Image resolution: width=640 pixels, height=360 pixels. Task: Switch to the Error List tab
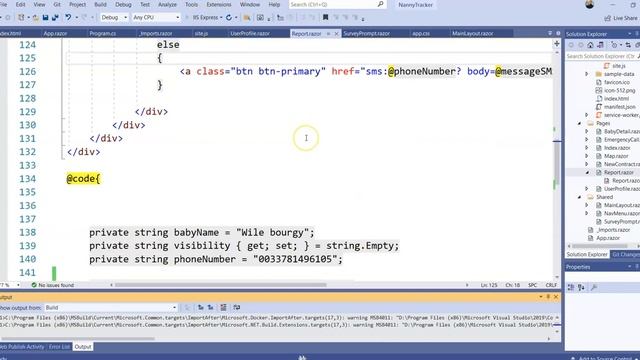coord(59,347)
